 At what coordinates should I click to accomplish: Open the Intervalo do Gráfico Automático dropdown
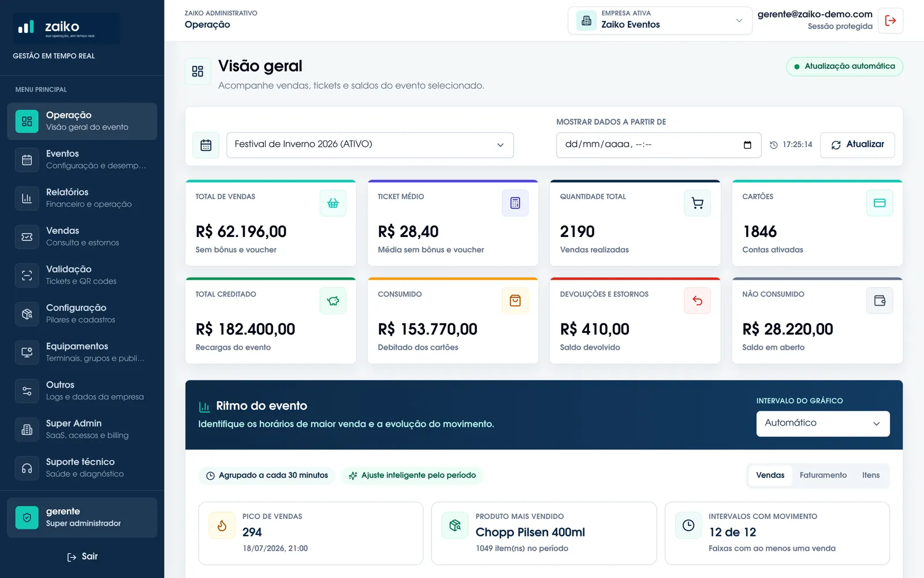click(823, 424)
